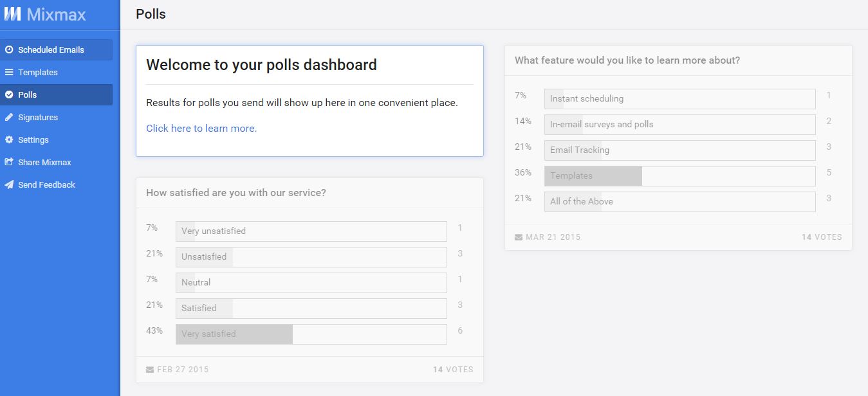
Task: Open the Scheduled Emails menu item
Action: point(51,50)
